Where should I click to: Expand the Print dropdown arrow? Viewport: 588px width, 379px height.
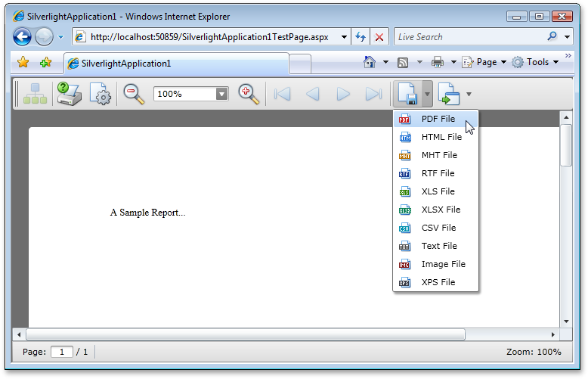(x=453, y=62)
